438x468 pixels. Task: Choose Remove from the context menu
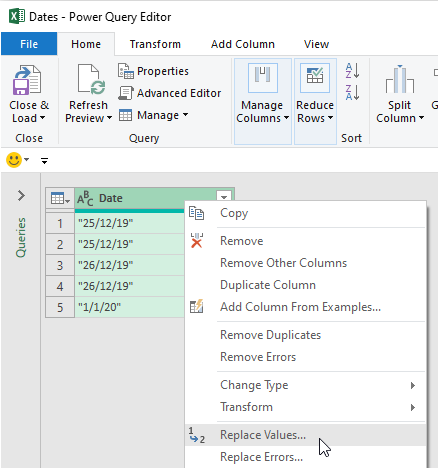[x=306, y=241]
